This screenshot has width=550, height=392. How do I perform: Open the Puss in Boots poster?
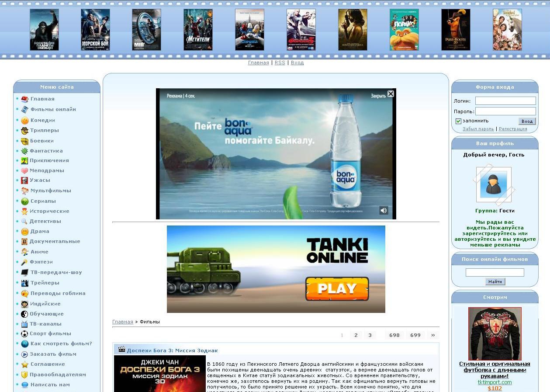click(456, 30)
